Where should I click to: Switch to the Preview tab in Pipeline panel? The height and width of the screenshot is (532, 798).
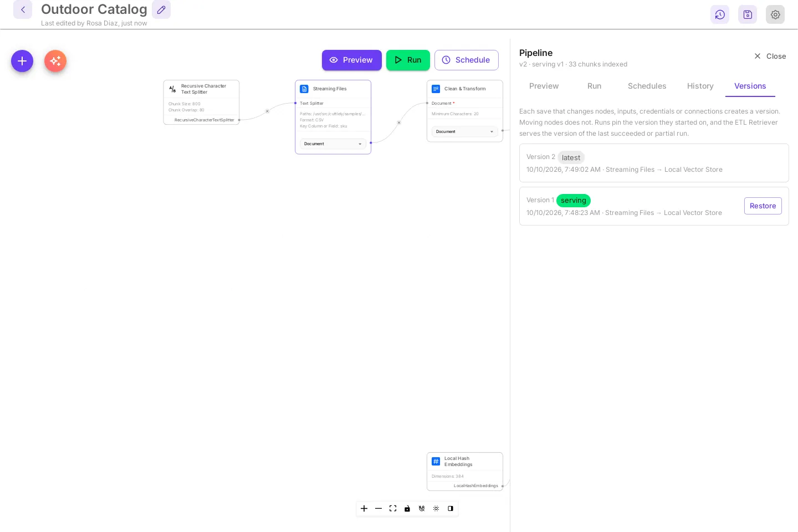544,86
